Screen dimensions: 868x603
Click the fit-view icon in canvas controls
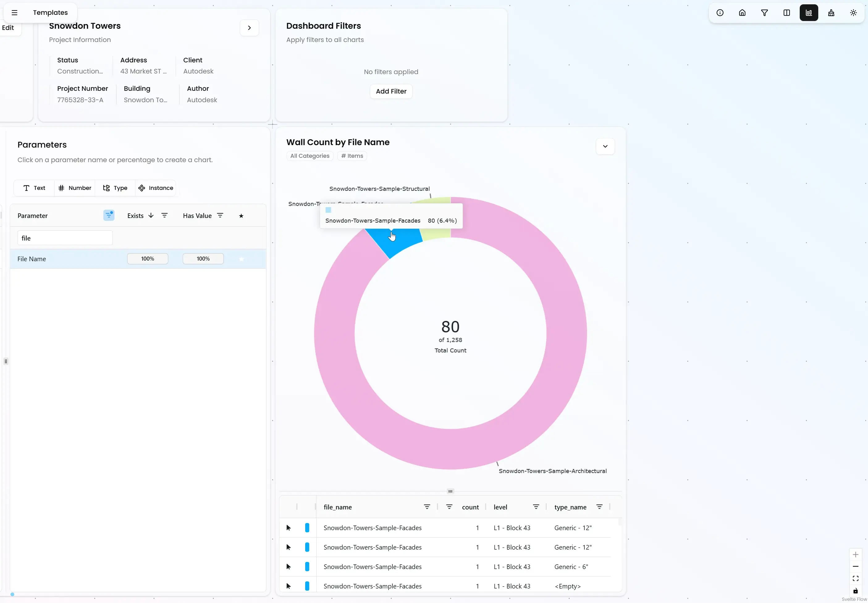pos(856,578)
